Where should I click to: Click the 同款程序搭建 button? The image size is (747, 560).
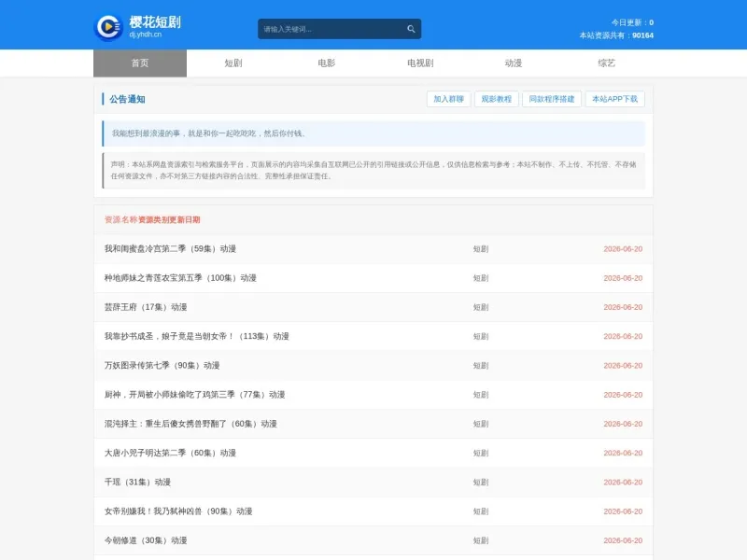[552, 99]
